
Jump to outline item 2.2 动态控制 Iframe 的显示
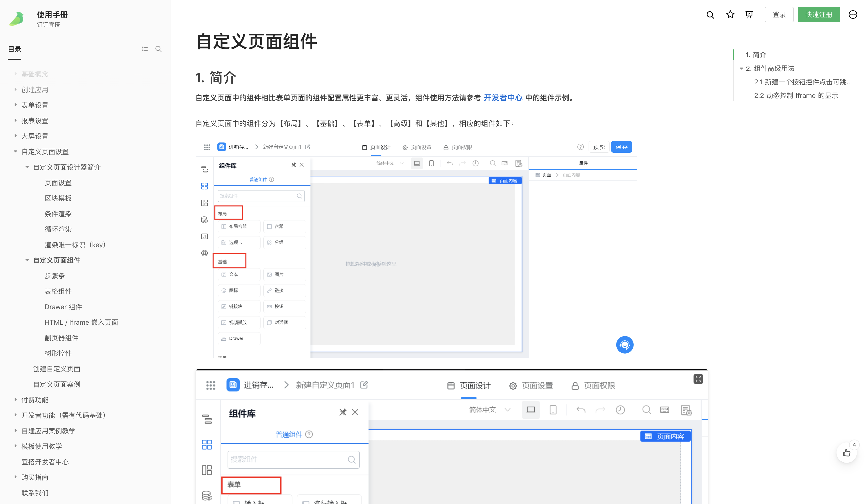click(796, 96)
